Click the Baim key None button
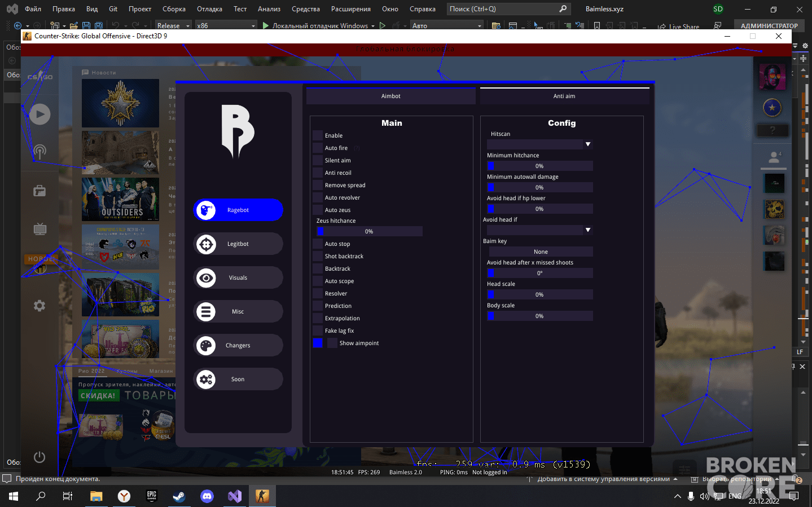812x507 pixels. coord(540,252)
